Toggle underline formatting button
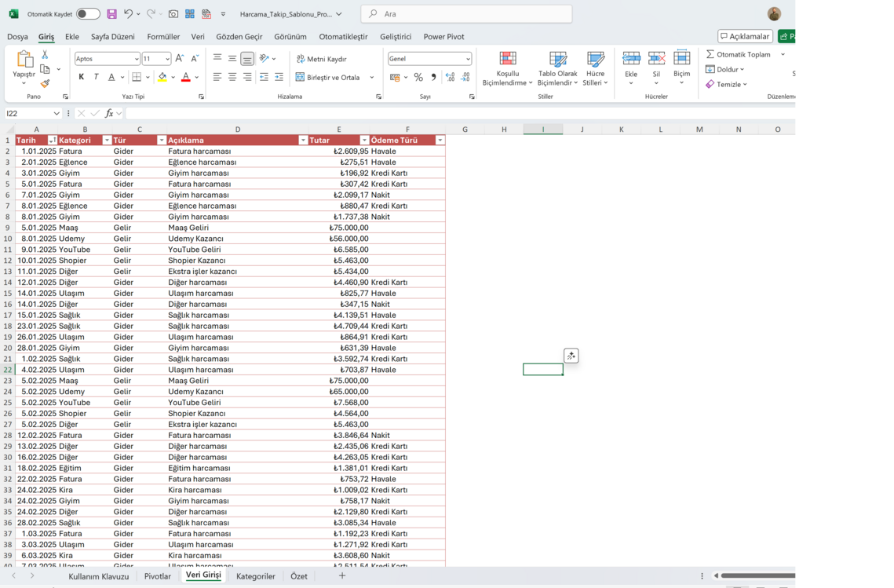894x588 pixels. (x=111, y=77)
